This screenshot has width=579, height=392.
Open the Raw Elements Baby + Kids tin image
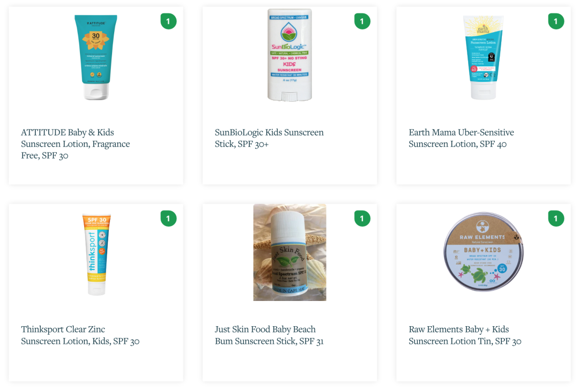pos(484,252)
